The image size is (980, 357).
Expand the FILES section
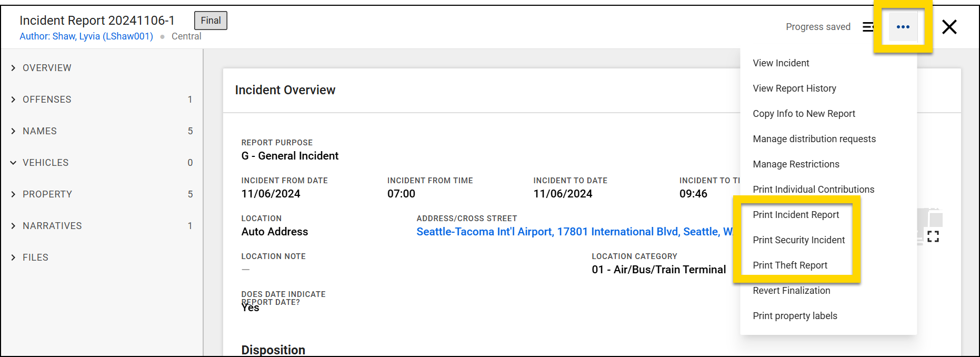point(35,257)
